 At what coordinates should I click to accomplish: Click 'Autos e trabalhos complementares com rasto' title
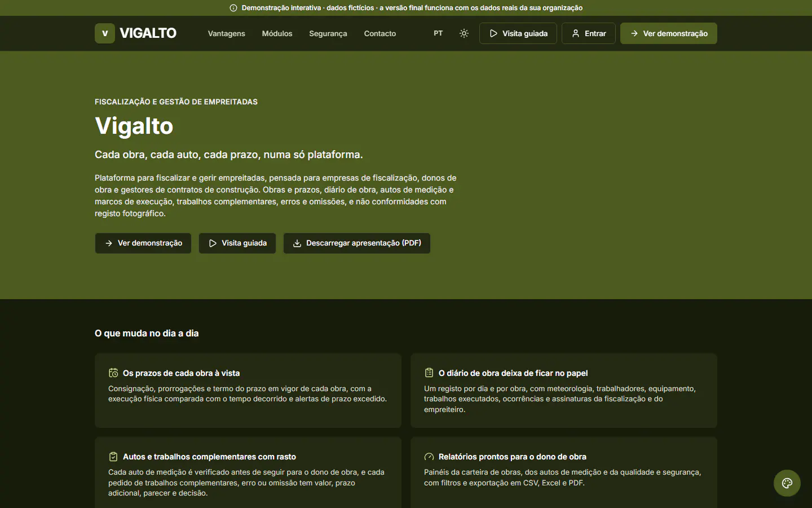click(209, 457)
